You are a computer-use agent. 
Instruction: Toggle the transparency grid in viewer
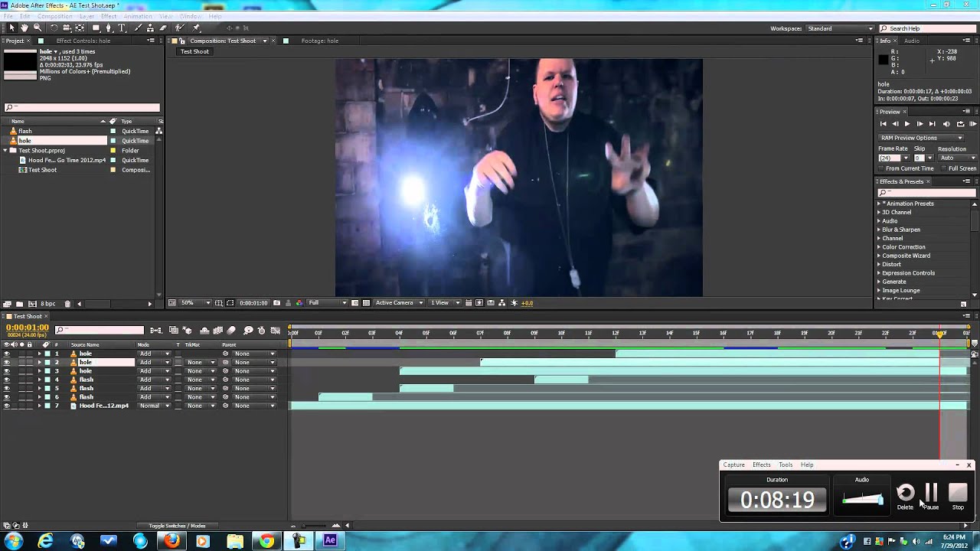pos(366,302)
